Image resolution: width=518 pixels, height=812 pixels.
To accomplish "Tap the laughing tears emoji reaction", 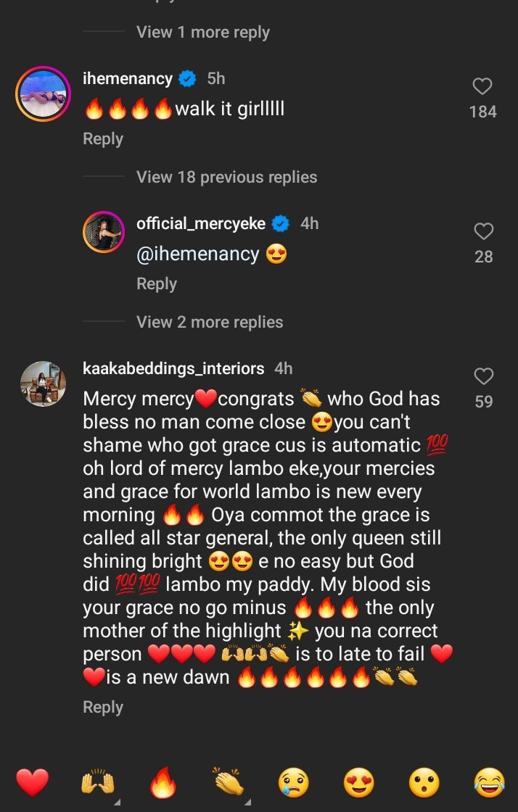I will (489, 783).
